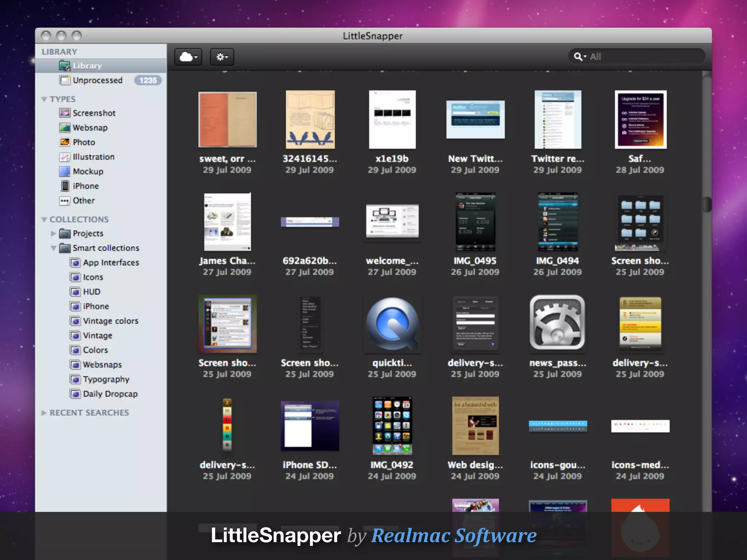Select the IMG_0494 thumbnail
This screenshot has height=560, width=747.
[x=558, y=222]
